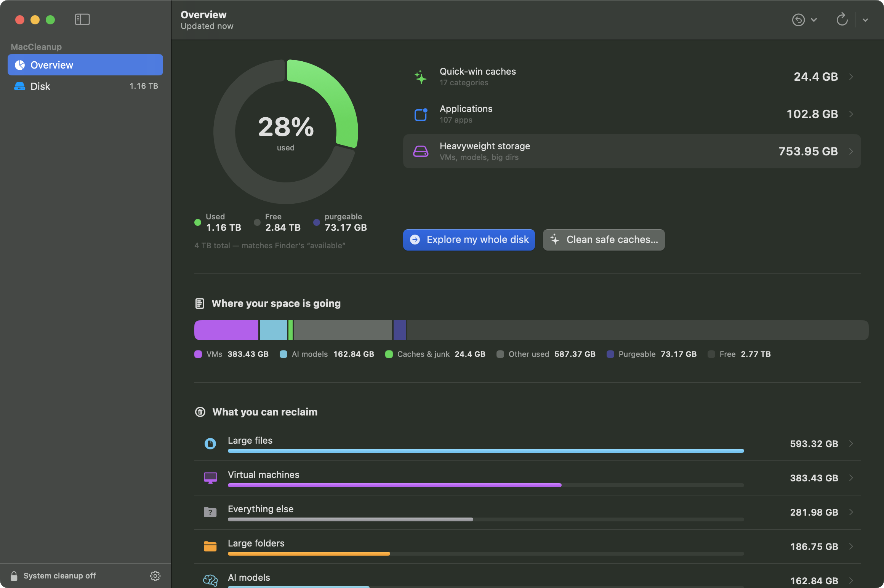
Task: Open Large folders details chevron
Action: [x=851, y=546]
